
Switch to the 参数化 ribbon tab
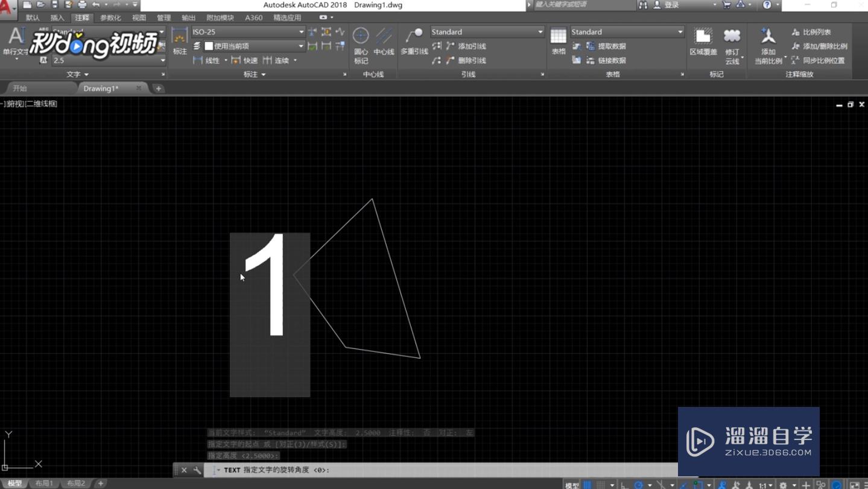(110, 18)
